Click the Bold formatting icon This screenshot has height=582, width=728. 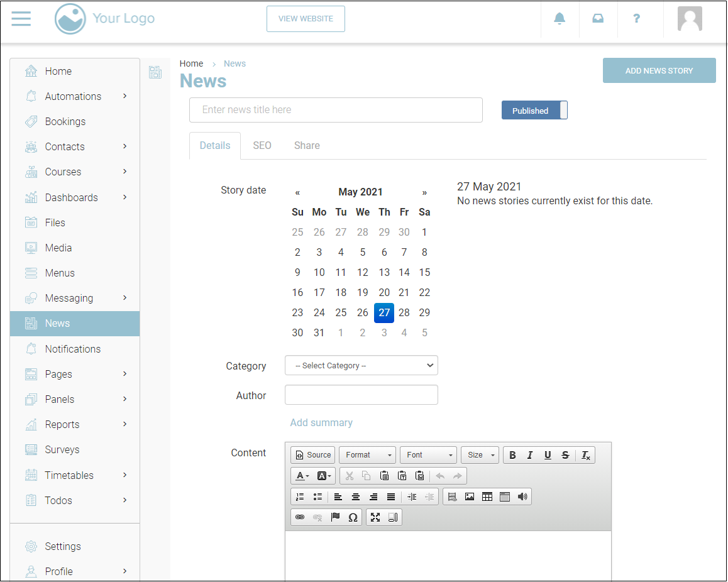(x=512, y=455)
